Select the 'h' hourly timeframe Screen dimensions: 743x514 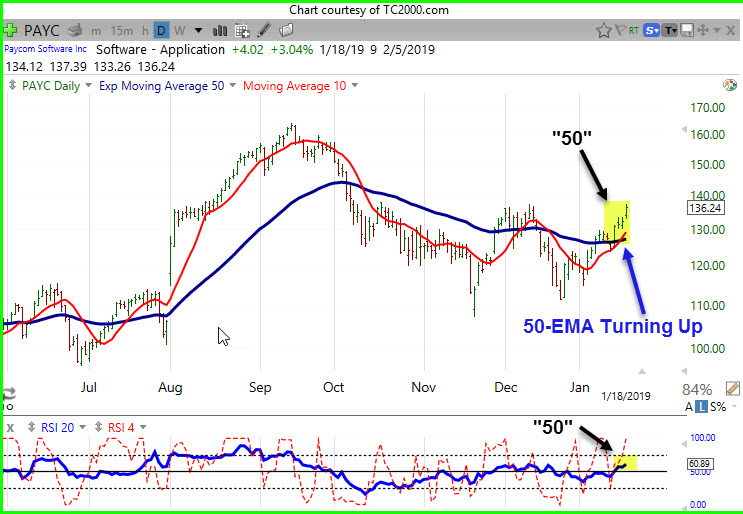tap(145, 31)
